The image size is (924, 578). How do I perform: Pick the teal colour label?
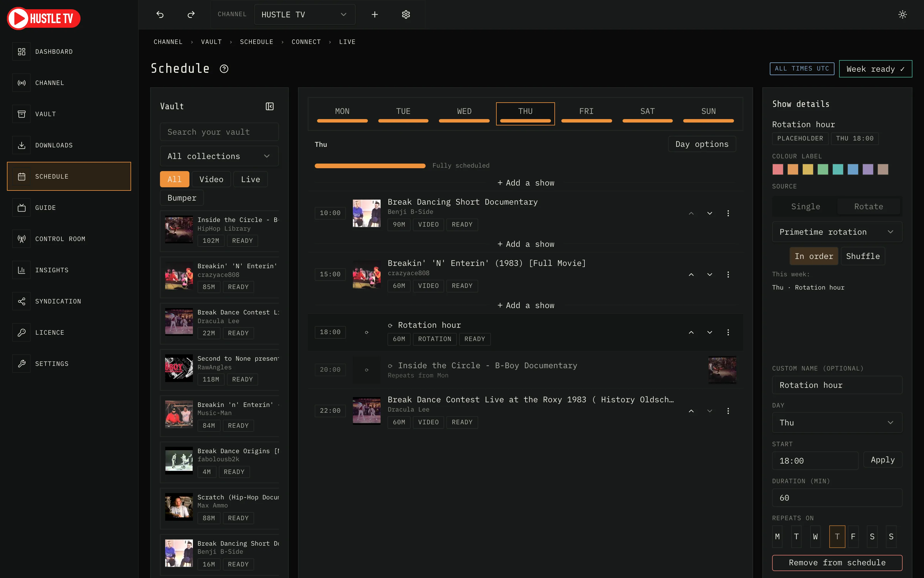[838, 169]
